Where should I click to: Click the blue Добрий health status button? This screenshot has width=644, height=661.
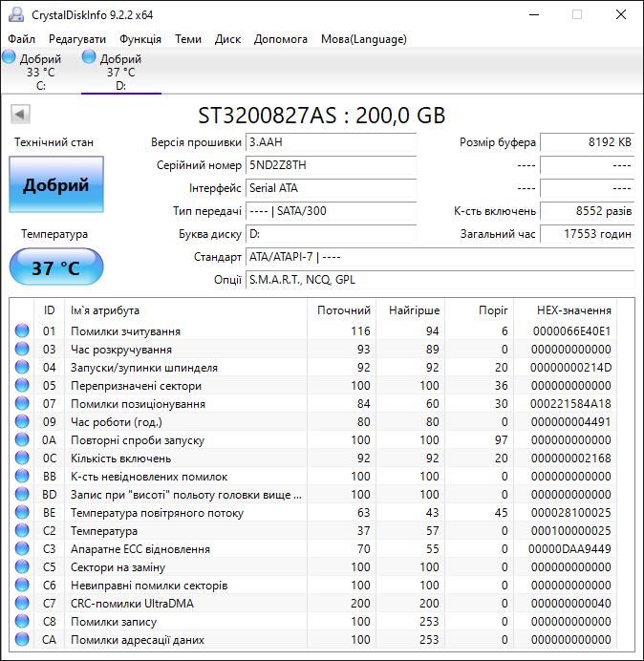pos(56,184)
